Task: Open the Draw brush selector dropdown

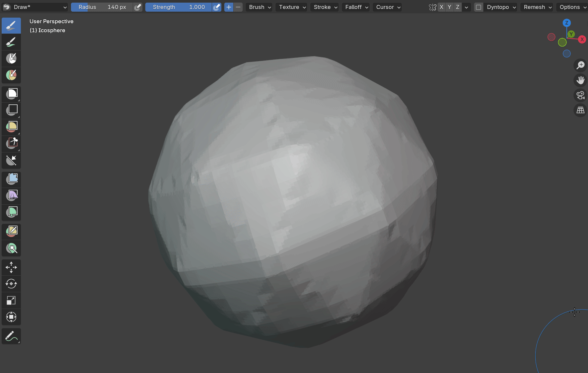Action: tap(35, 7)
